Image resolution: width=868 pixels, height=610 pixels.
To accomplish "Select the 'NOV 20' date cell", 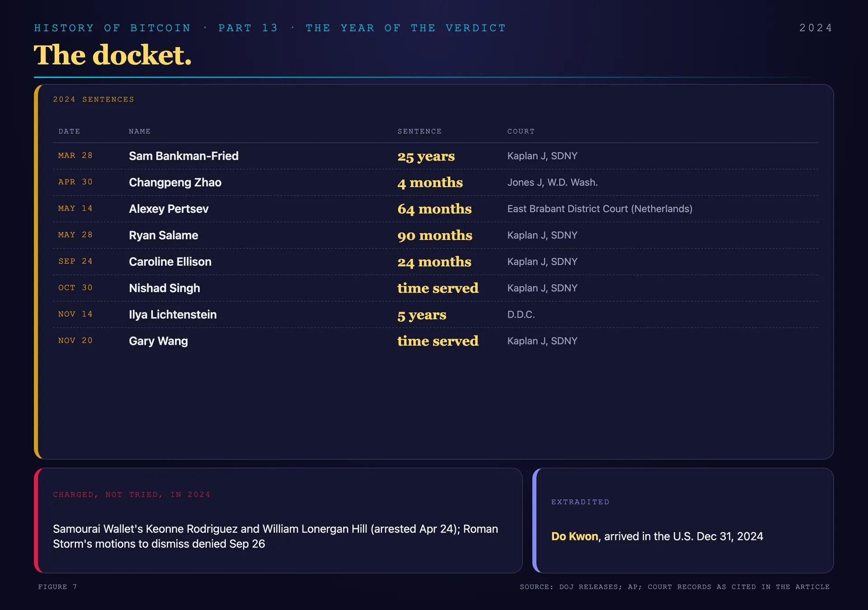I will pyautogui.click(x=75, y=341).
